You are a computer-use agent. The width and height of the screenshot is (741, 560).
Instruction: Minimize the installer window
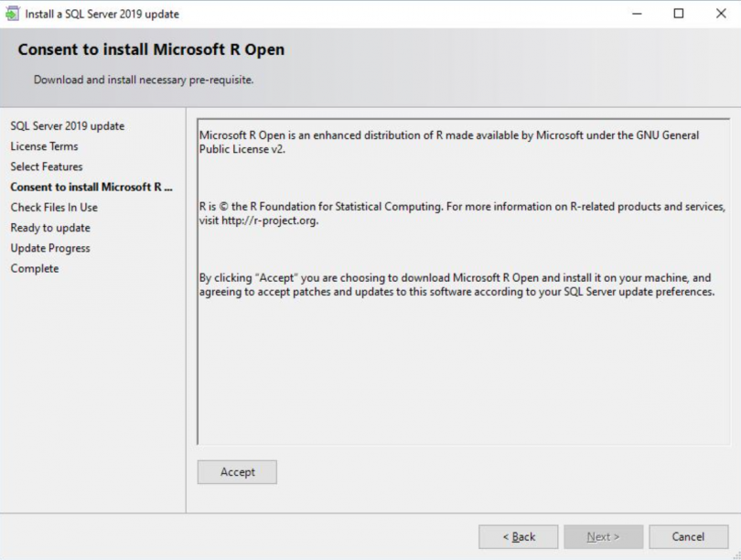pos(636,14)
